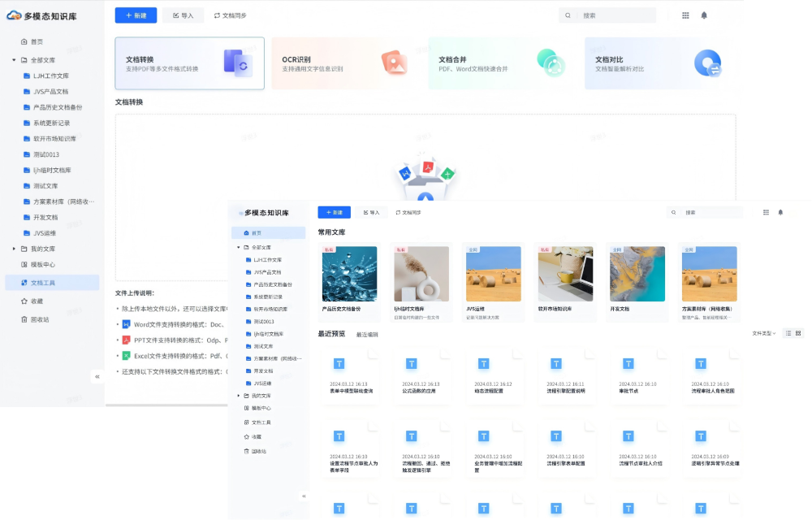
Task: Open the 产品历史文档备份 library thumbnail
Action: click(349, 274)
